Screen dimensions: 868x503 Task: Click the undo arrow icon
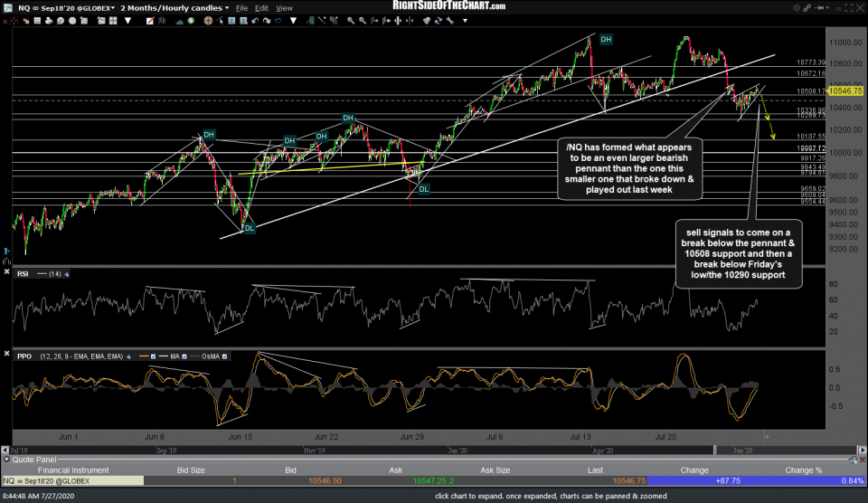coord(255,21)
